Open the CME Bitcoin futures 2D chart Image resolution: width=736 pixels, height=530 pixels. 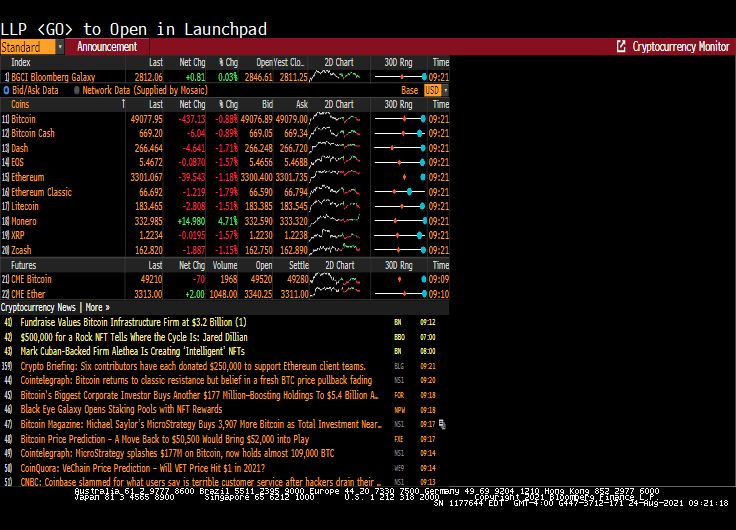(335, 279)
